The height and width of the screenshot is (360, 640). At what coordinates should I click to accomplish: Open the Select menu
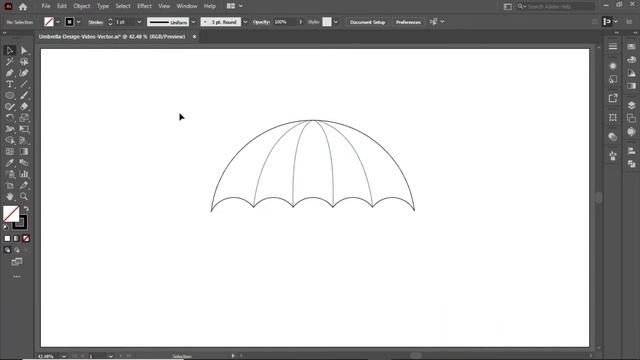coord(123,6)
